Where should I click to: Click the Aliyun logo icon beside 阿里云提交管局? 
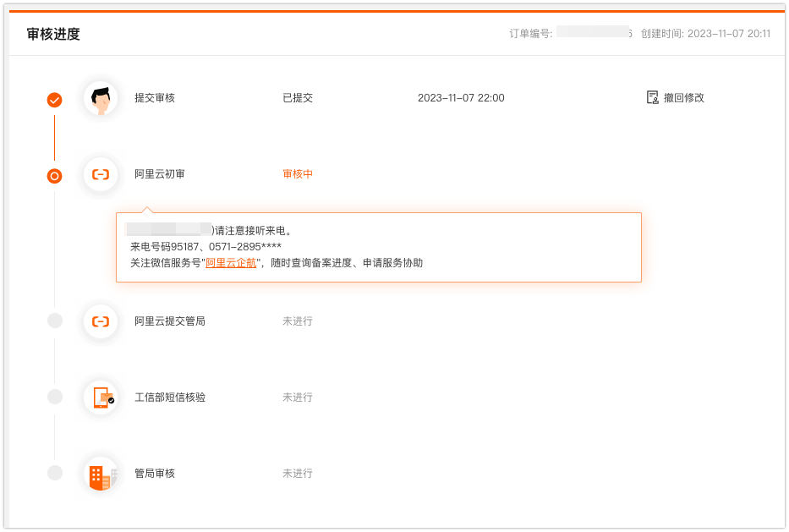(x=101, y=321)
